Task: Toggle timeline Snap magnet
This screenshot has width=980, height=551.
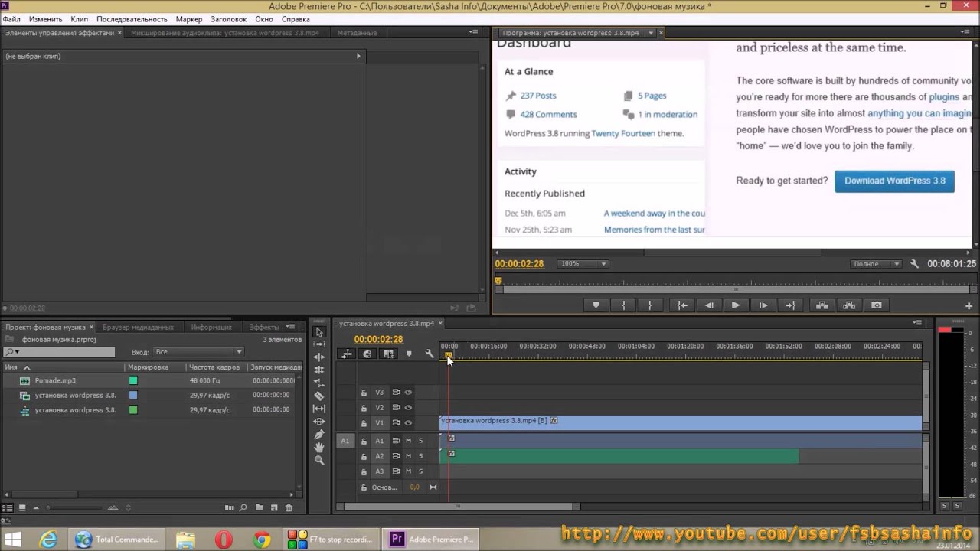Action: pos(367,354)
